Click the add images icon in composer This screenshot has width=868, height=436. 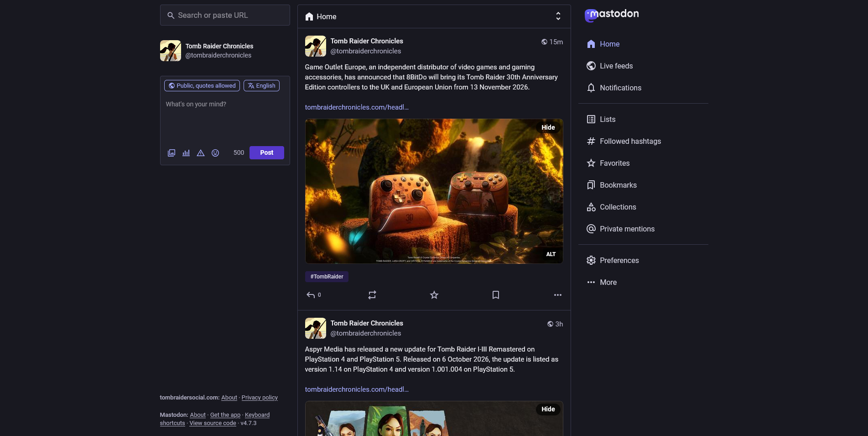point(172,153)
